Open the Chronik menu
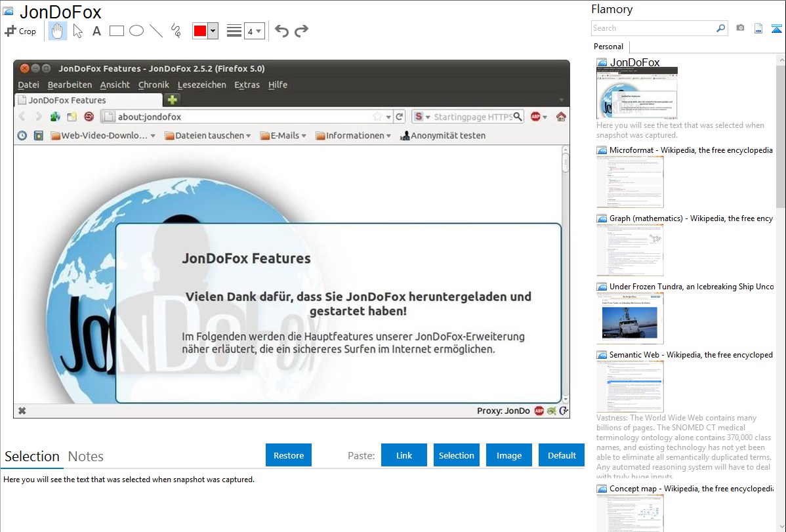The image size is (786, 532). pyautogui.click(x=154, y=85)
